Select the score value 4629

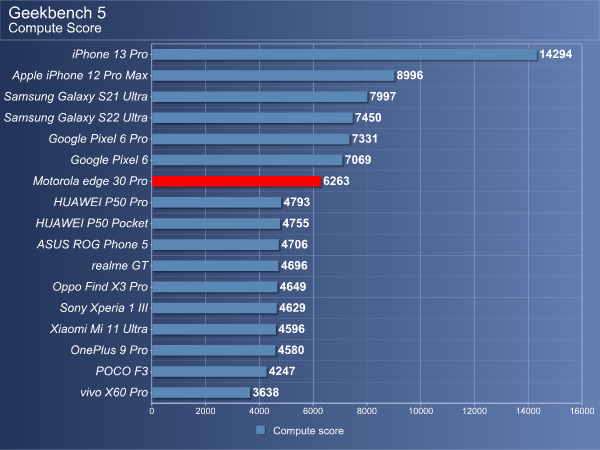coord(292,308)
